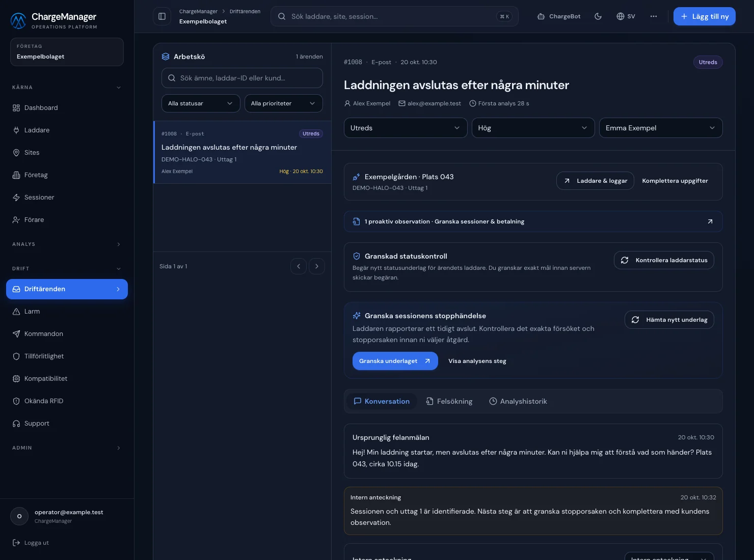Change ticket status dropdown Utreds
Screen dimensions: 754x560
click(406, 128)
